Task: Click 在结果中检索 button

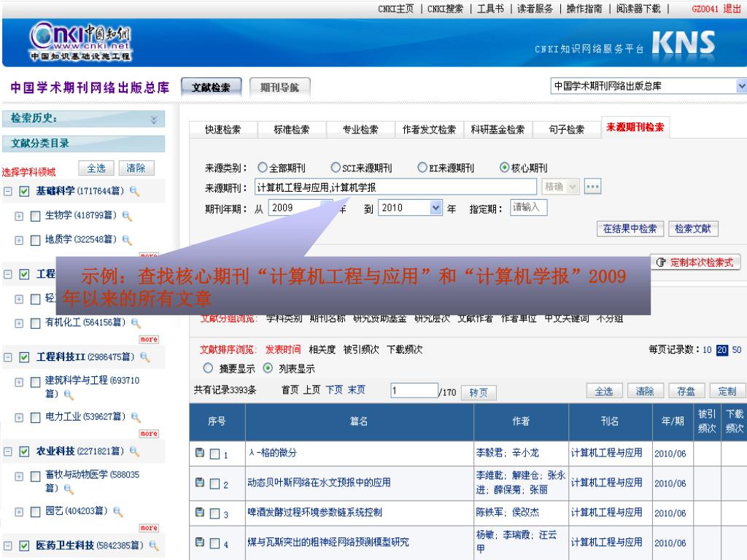Action: (630, 228)
